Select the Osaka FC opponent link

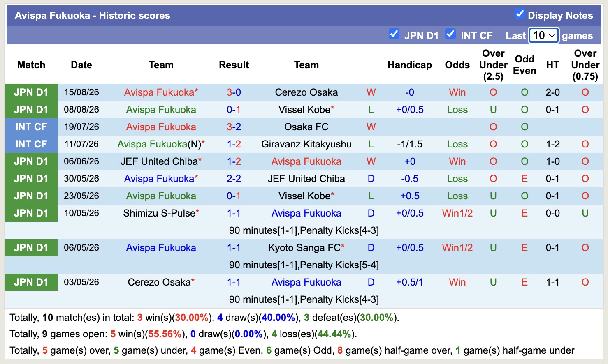(x=306, y=127)
